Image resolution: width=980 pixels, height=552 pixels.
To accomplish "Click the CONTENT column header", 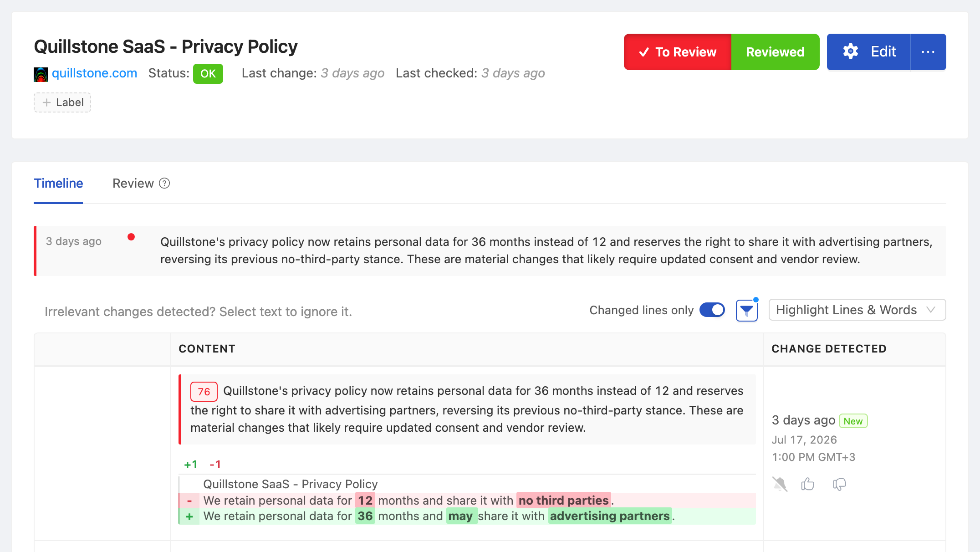I will [x=207, y=349].
